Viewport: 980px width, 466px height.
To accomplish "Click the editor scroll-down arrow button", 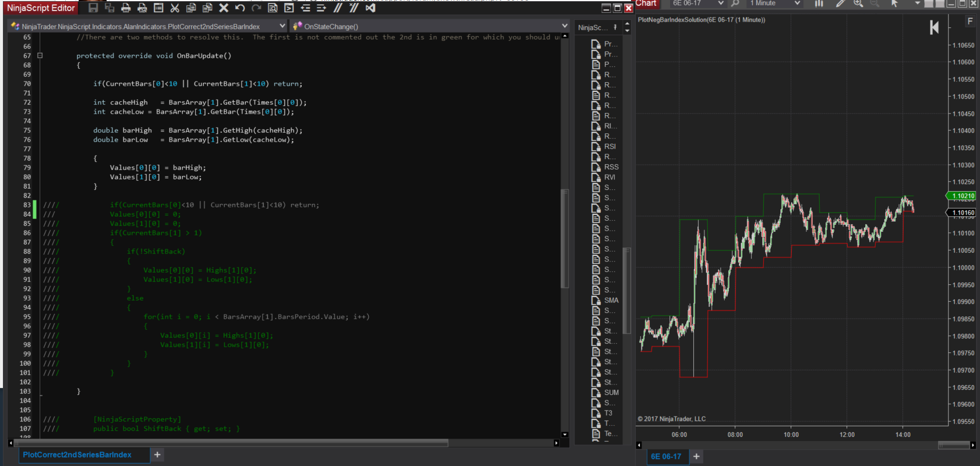I will tap(565, 435).
